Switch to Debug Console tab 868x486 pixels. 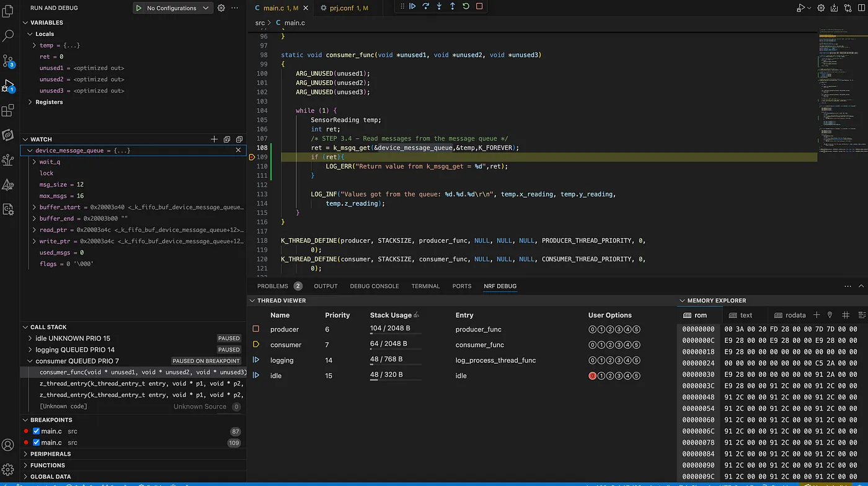pyautogui.click(x=374, y=286)
